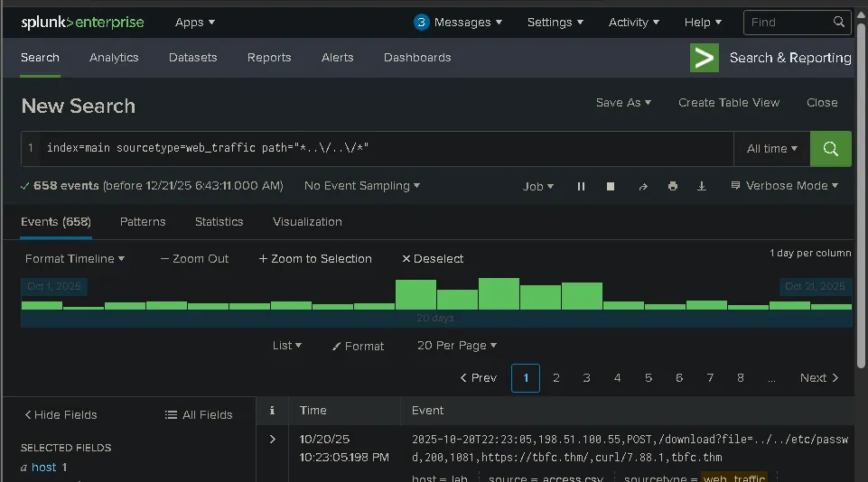Open the 3 Messages menu
This screenshot has height=482, width=868.
(458, 23)
